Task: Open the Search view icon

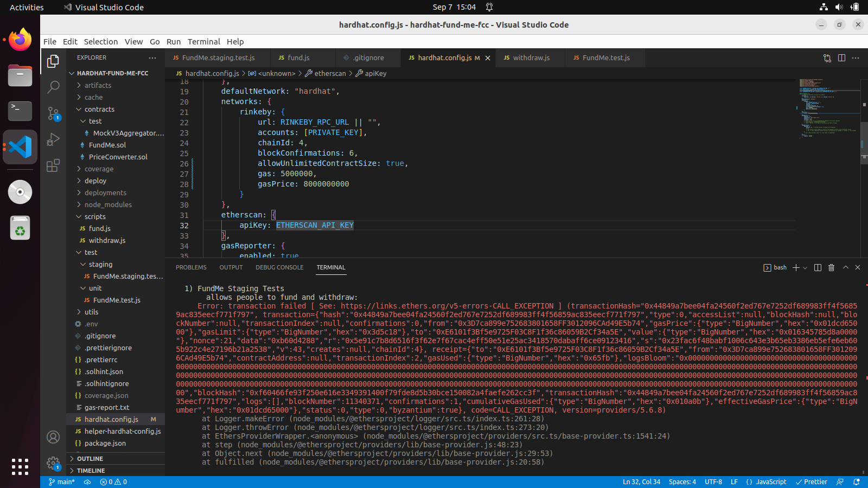Action: (x=53, y=87)
